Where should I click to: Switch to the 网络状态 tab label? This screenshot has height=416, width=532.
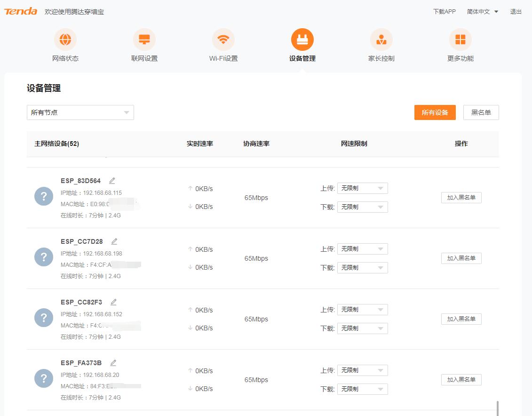tap(65, 58)
